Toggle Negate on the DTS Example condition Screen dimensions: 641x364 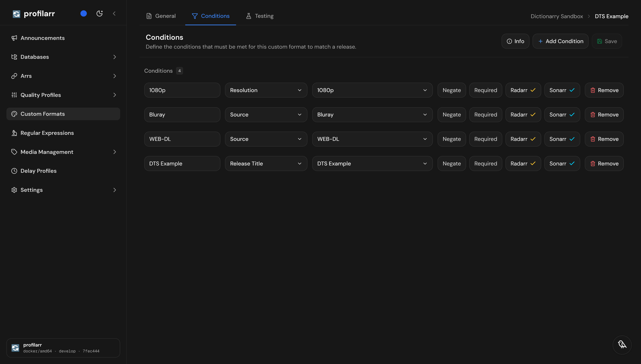pos(452,164)
